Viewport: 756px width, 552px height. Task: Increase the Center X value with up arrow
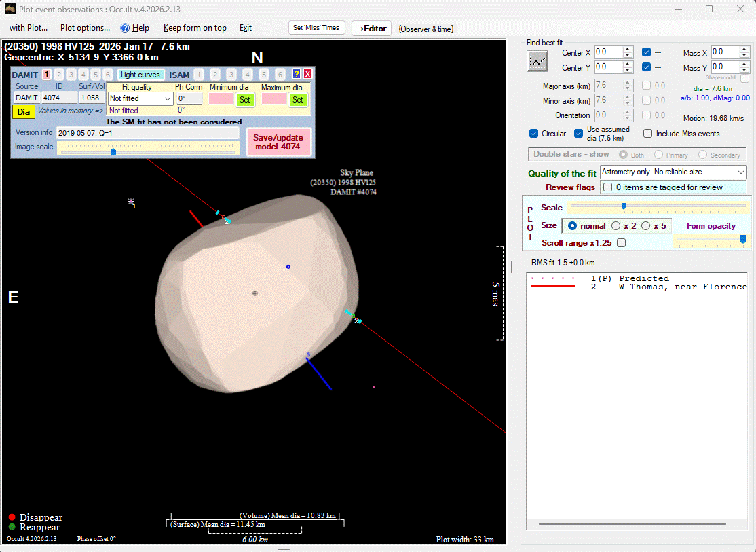(x=628, y=50)
